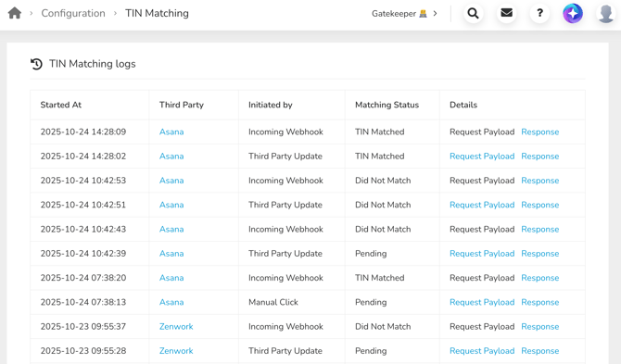Open Request Payload for 10:42:39 Pending entry

482,254
